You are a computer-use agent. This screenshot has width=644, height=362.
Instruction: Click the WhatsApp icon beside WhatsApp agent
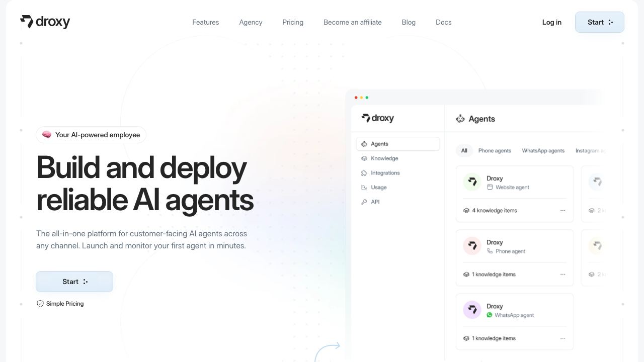point(490,315)
